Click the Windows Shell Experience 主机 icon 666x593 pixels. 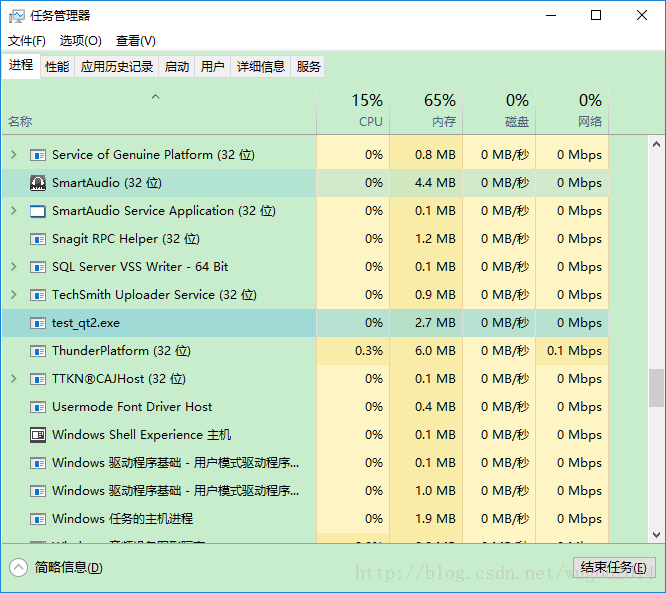coord(38,435)
